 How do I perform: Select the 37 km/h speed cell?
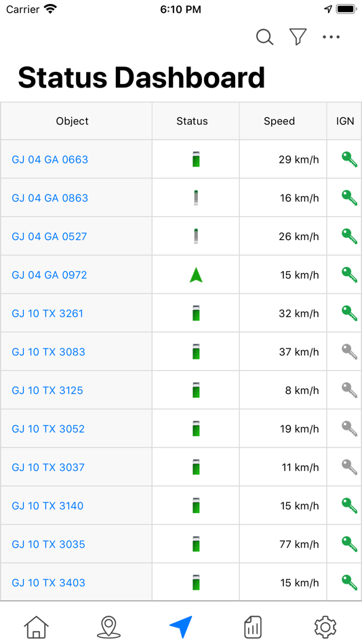pyautogui.click(x=283, y=352)
